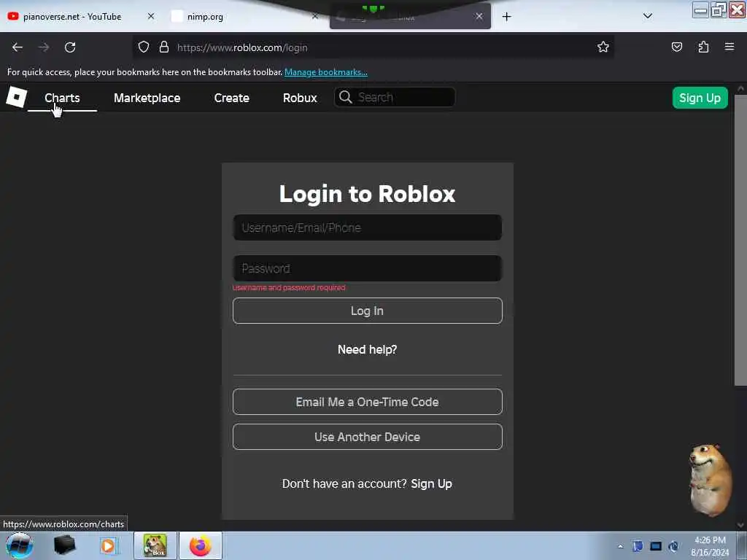Screen dimensions: 747x560
Task: Open the hamster Box taskbar app
Action: pyautogui.click(x=155, y=545)
